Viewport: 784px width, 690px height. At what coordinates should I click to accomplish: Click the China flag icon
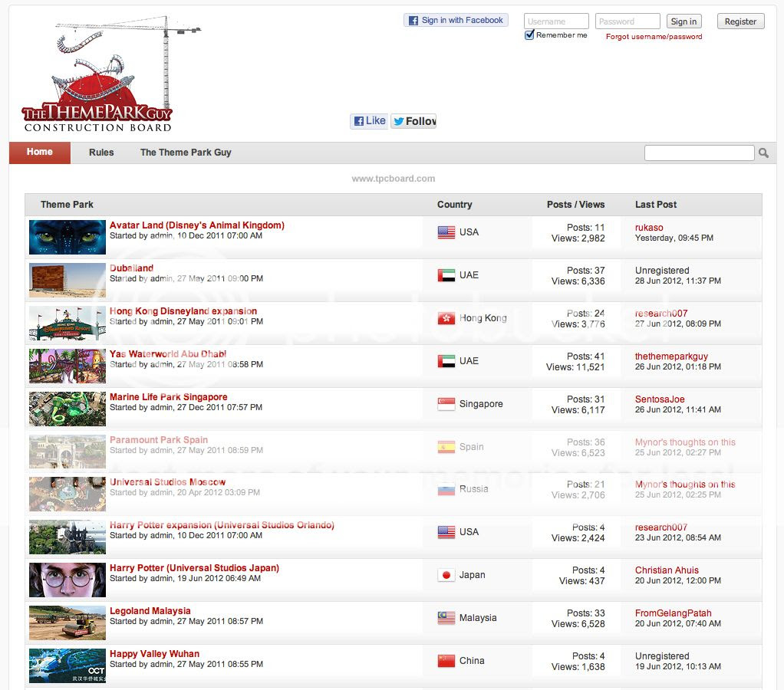click(446, 661)
